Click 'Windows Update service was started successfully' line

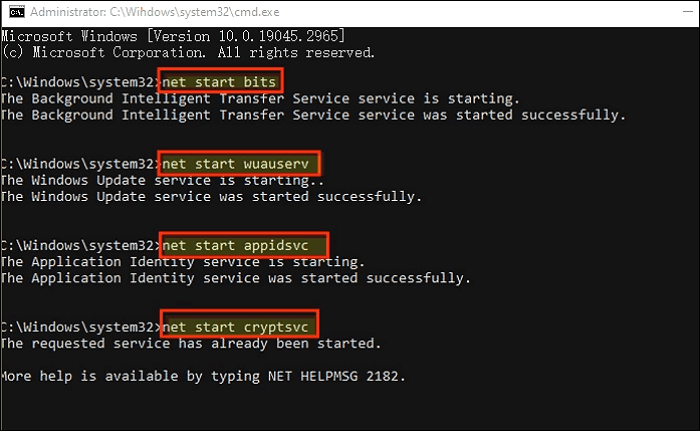click(x=210, y=197)
